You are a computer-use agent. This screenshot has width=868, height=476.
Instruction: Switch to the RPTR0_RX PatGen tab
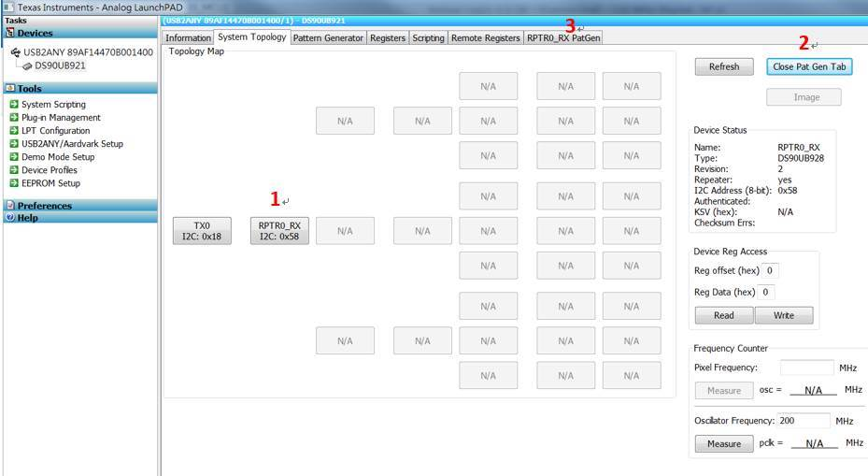click(x=563, y=37)
